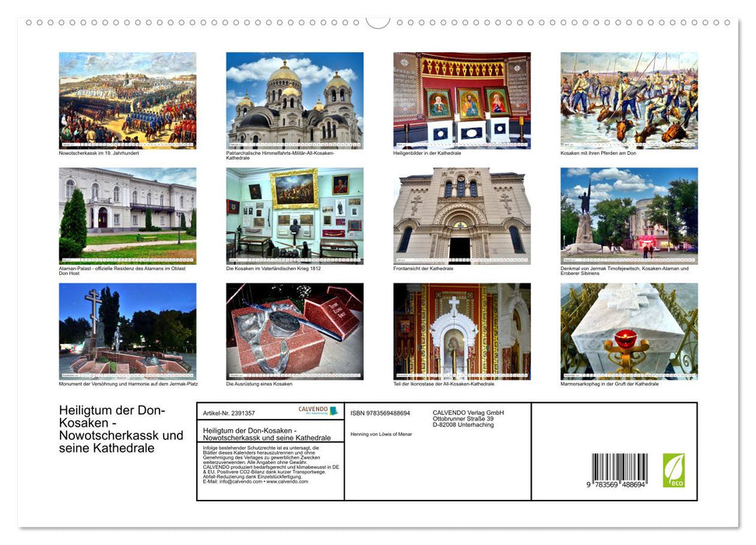Click caption 'Denkmal von Jermak Timofejewitsch'

pos(624,271)
